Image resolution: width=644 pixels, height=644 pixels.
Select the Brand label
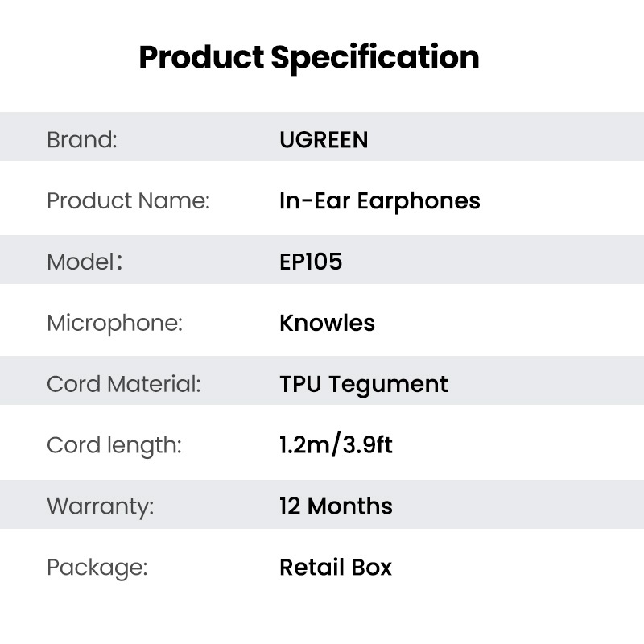(x=82, y=139)
